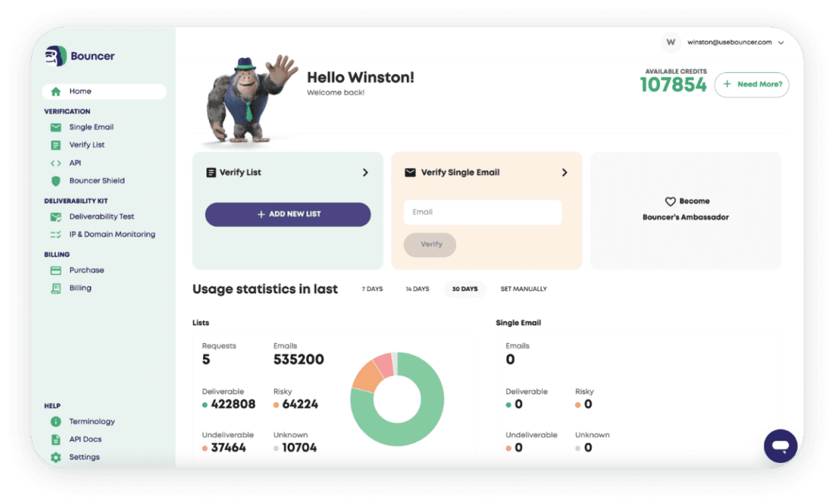Click the Terminology info icon

click(x=56, y=422)
